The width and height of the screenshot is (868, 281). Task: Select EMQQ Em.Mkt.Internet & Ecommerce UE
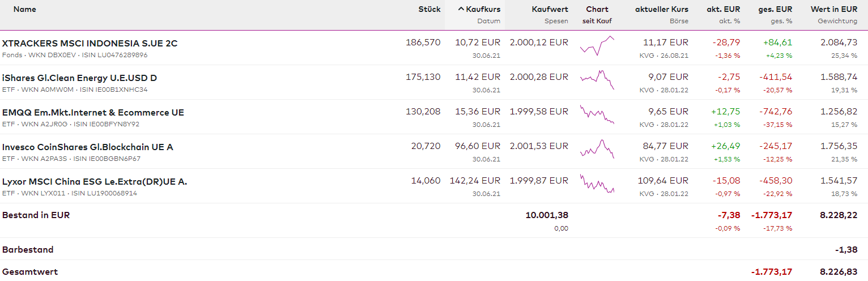pos(93,112)
